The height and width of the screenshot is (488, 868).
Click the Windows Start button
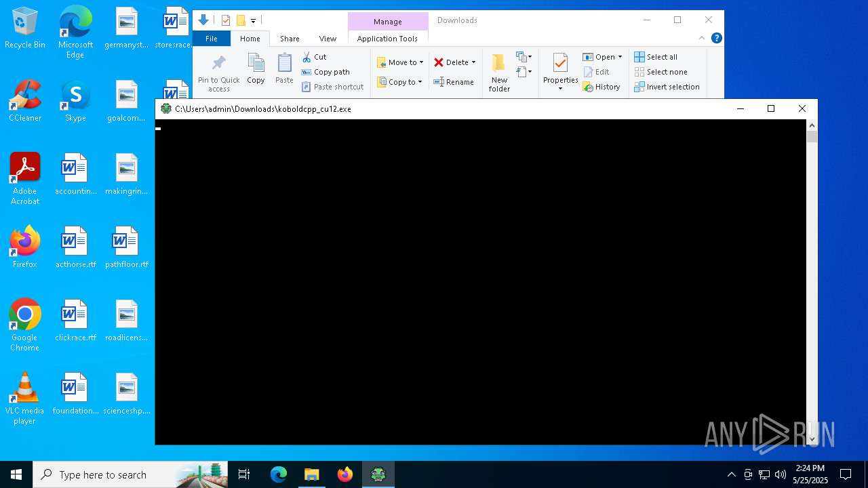[16, 474]
